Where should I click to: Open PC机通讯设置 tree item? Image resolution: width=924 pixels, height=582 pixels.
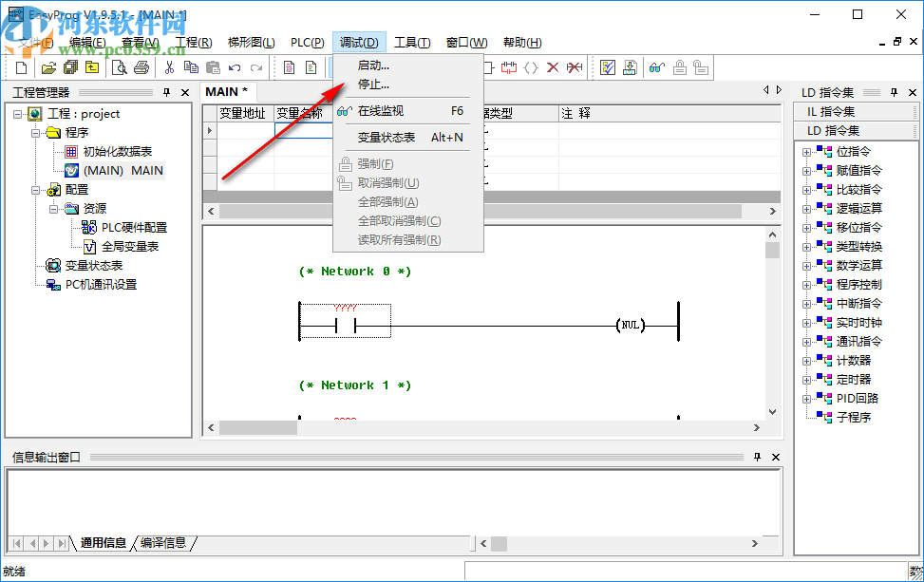tap(101, 285)
